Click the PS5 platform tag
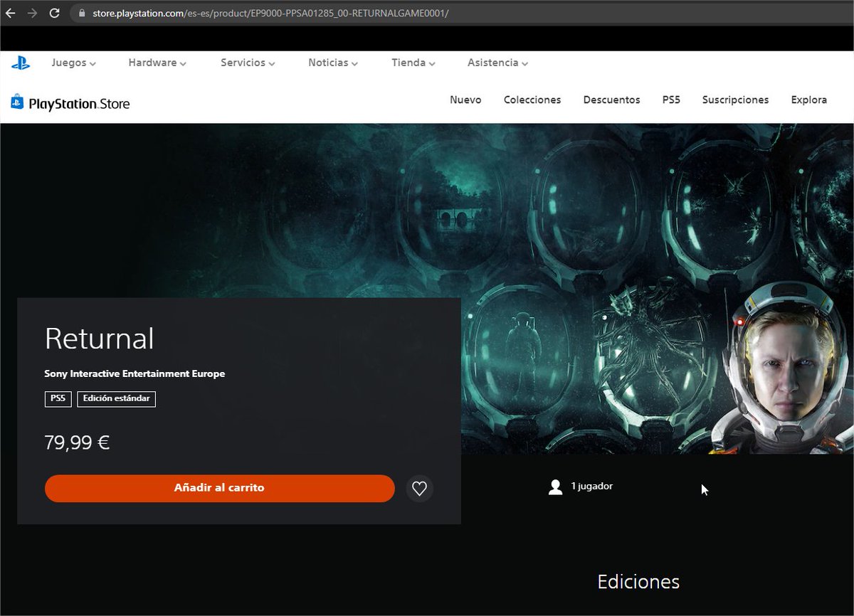 (58, 398)
